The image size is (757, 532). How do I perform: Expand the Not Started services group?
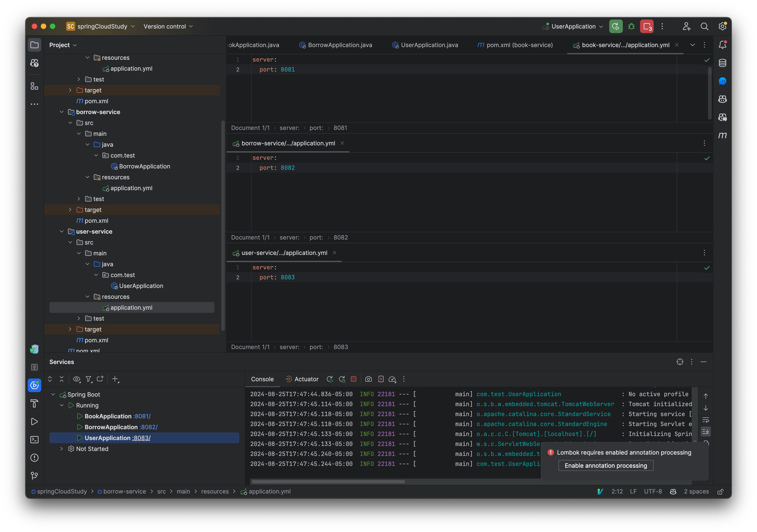pyautogui.click(x=61, y=449)
